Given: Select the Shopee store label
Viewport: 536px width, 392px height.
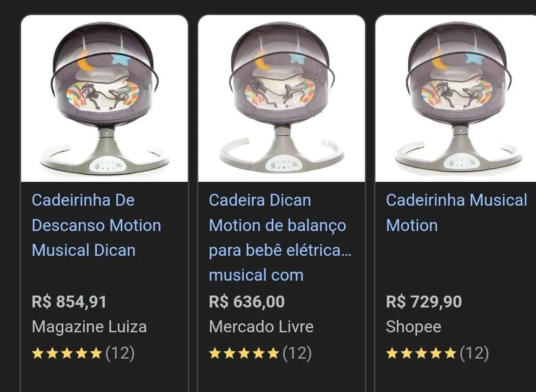Looking at the screenshot, I should (413, 326).
